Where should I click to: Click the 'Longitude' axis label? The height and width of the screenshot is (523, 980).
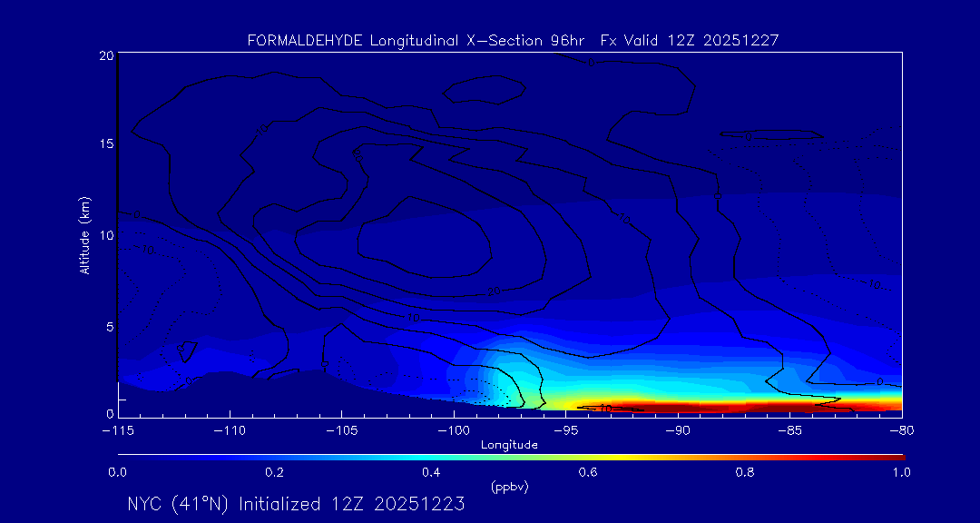tap(509, 446)
